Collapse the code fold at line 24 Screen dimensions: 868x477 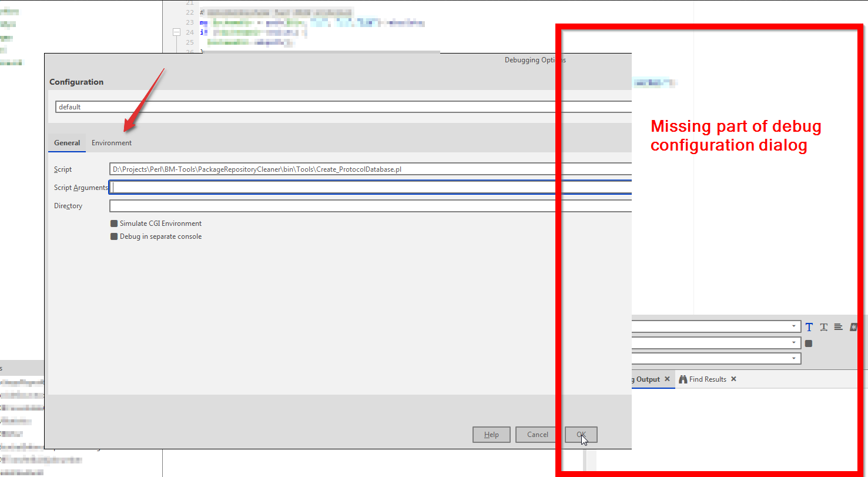click(176, 32)
